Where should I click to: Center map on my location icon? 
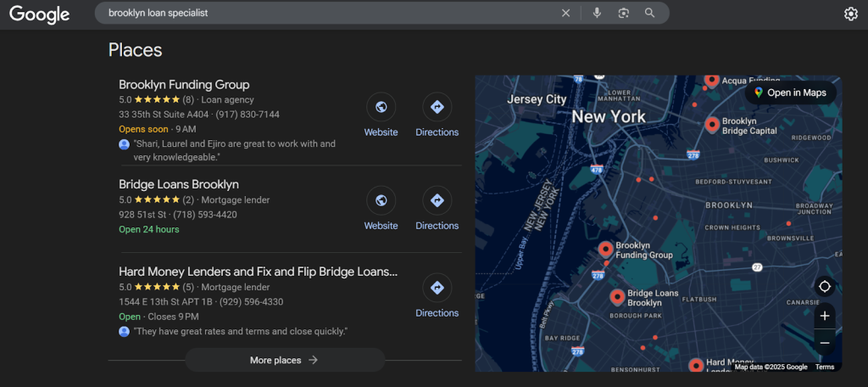(x=825, y=287)
